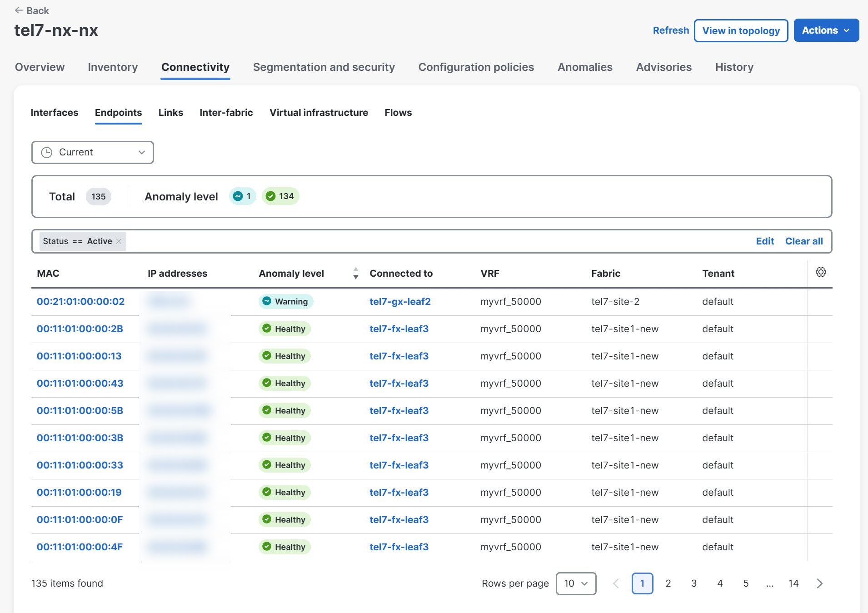
Task: Open endpoint MAC 00:11:01:00:00:2B
Action: tap(80, 329)
